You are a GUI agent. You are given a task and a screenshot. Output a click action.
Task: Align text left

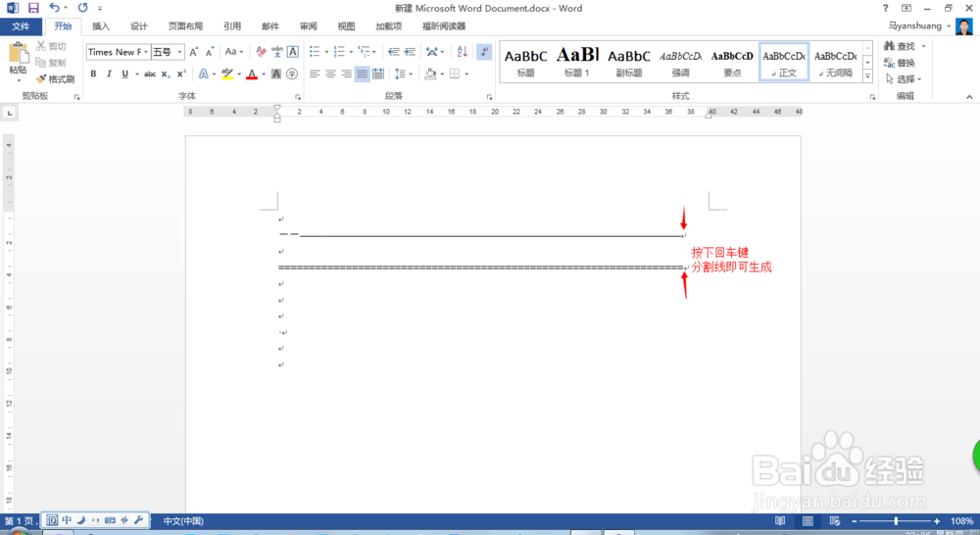click(315, 73)
